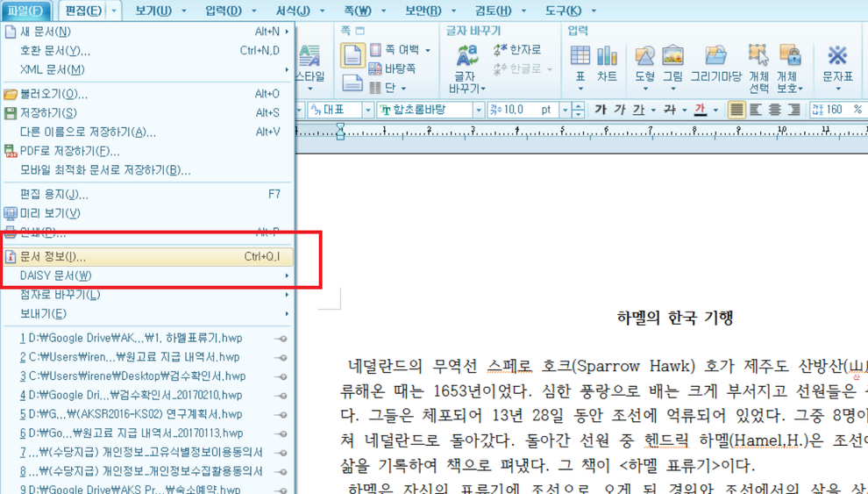Expand the font size 10.0 pt dropdown
868x494 pixels.
pos(564,110)
